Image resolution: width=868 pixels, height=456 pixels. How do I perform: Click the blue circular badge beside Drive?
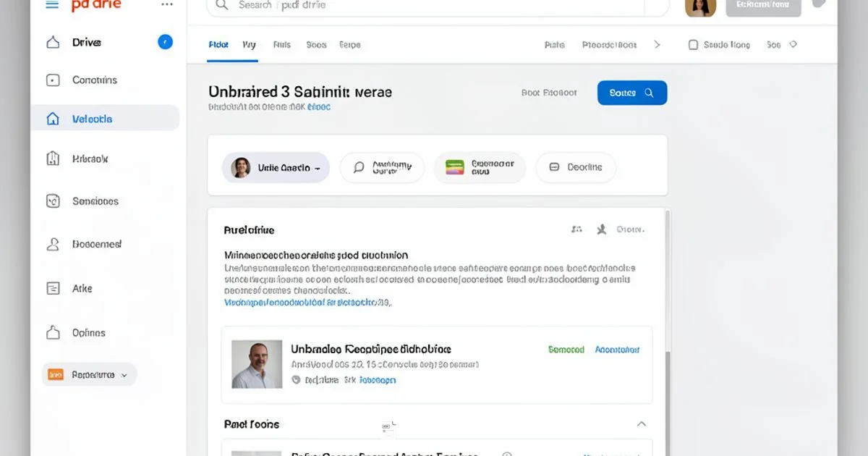click(166, 42)
